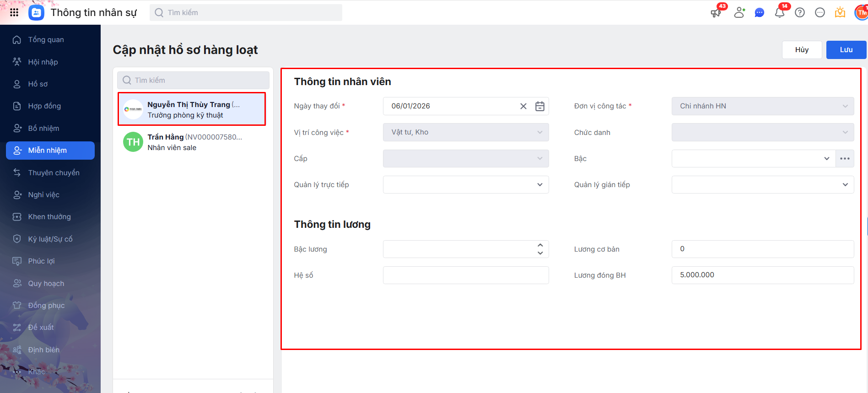This screenshot has height=393, width=868.
Task: Click the Lương đóng BH input field
Action: click(762, 275)
